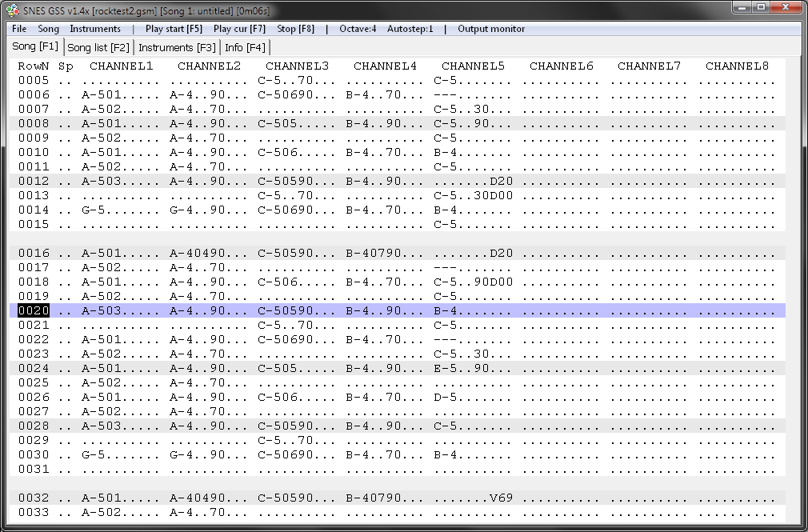This screenshot has height=532, width=808.
Task: Click the CHANNEL1 column header
Action: point(122,66)
